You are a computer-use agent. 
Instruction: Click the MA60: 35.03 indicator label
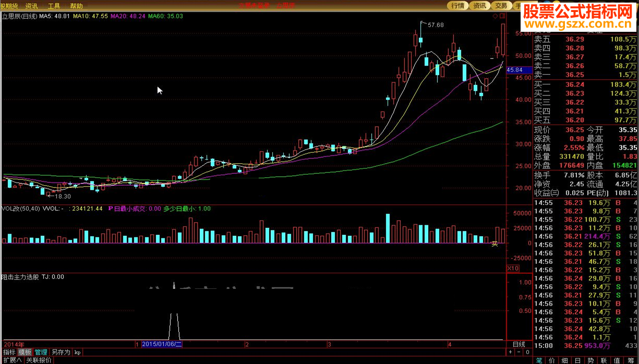click(166, 16)
